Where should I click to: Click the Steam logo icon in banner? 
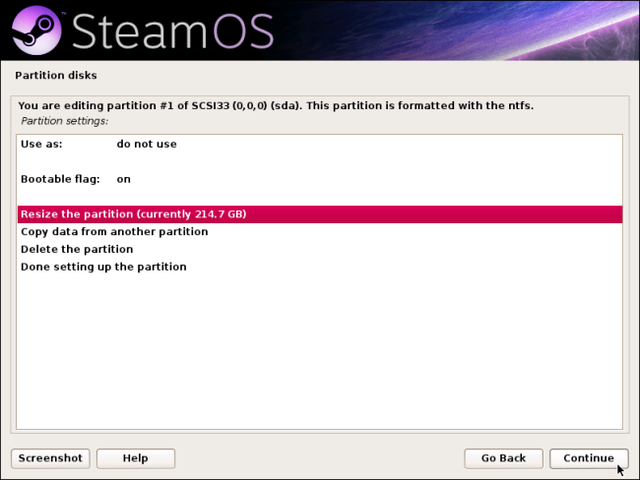(x=36, y=31)
